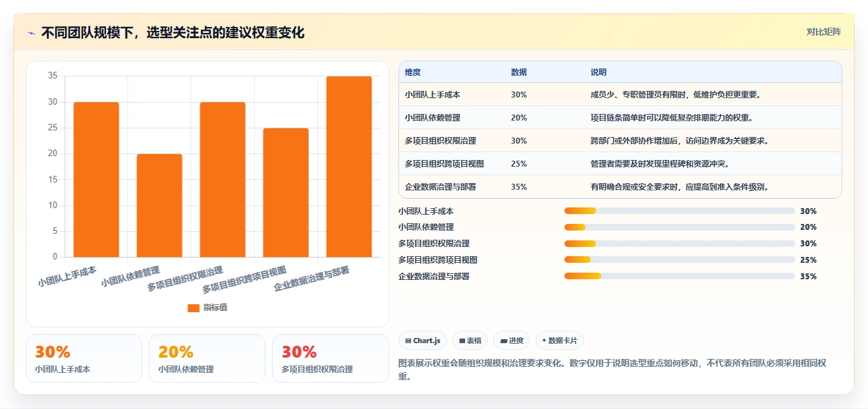Click the 小团队上手成本 x-axis label

tap(67, 276)
